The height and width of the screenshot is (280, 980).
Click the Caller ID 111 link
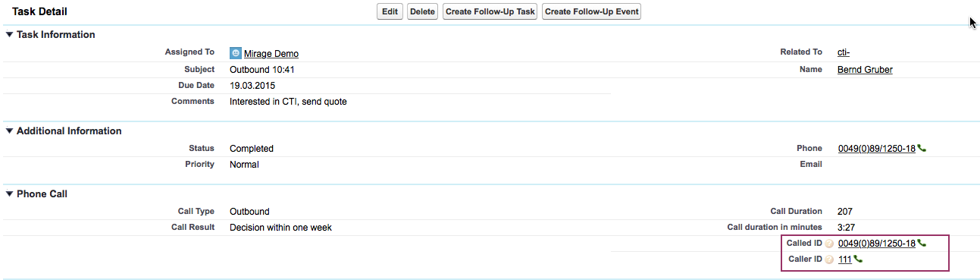(845, 260)
